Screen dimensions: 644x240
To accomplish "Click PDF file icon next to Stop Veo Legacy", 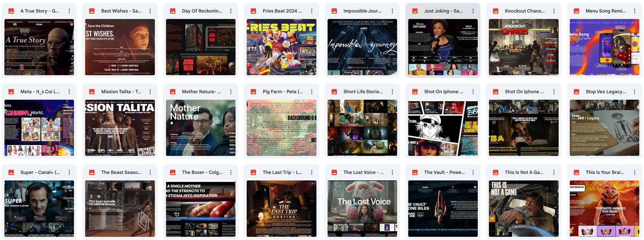I will coord(576,91).
